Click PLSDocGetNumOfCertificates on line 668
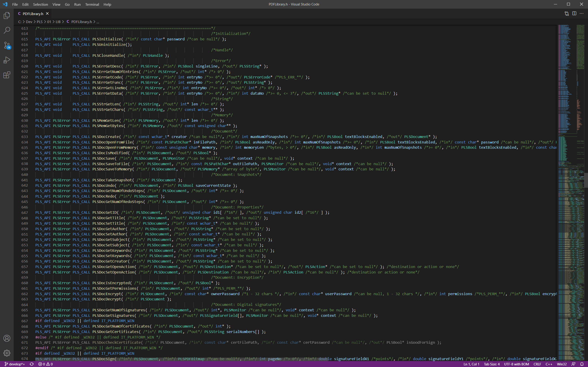Image resolution: width=588 pixels, height=367 pixels. [x=121, y=326]
